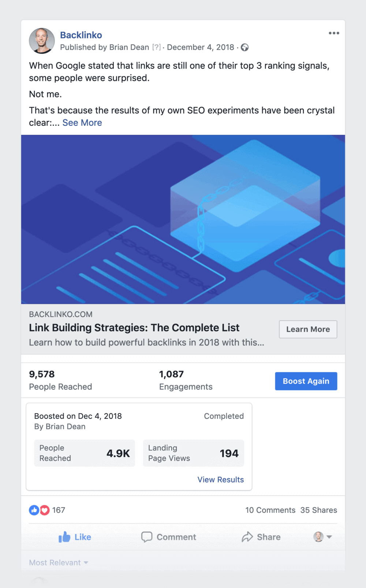Click the question mark help indicator
The height and width of the screenshot is (588, 366).
[x=156, y=48]
